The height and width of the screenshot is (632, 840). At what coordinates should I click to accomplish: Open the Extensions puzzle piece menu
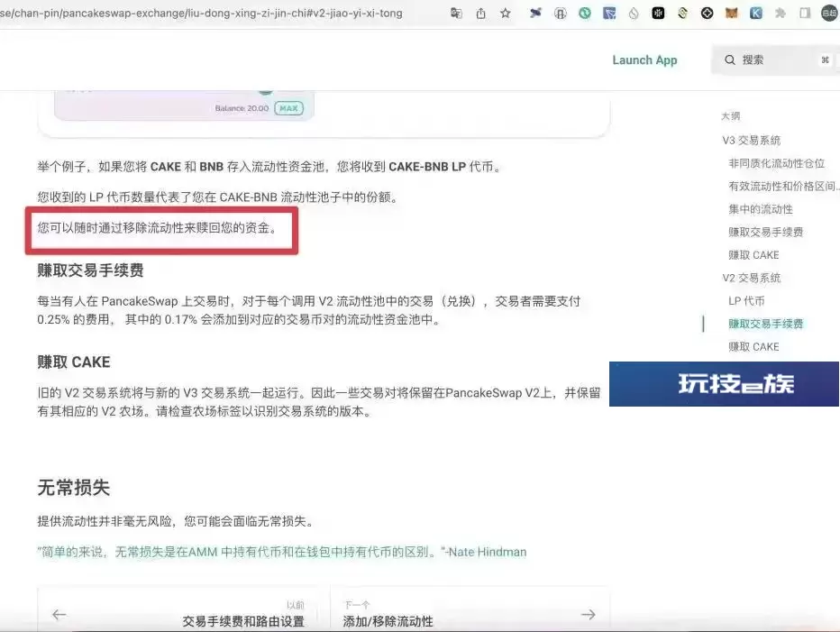pos(780,13)
